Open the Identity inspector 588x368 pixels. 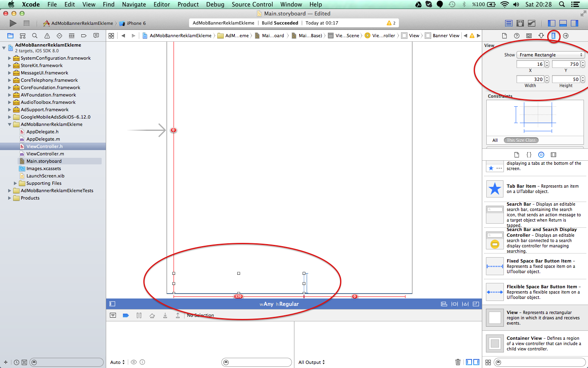pyautogui.click(x=529, y=36)
